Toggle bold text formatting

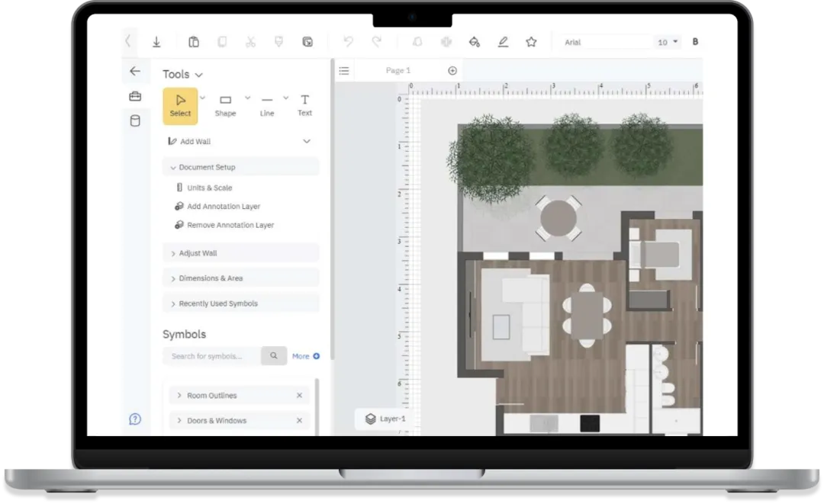click(x=695, y=42)
